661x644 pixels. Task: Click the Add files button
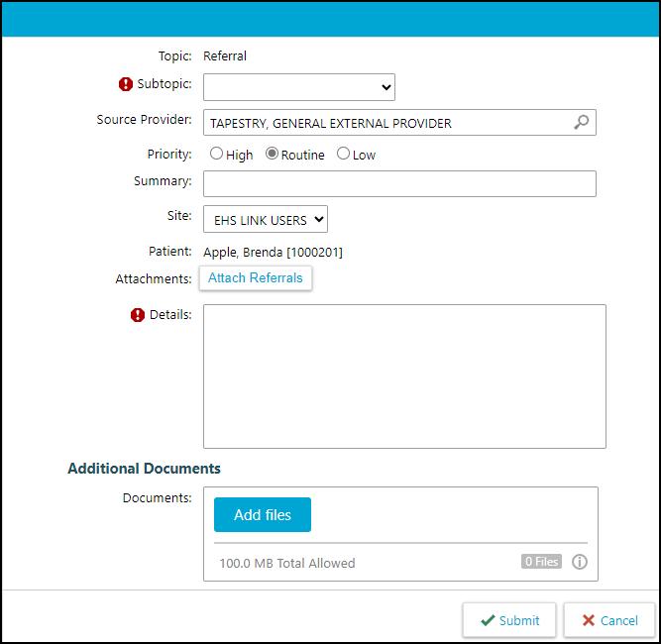tap(263, 514)
